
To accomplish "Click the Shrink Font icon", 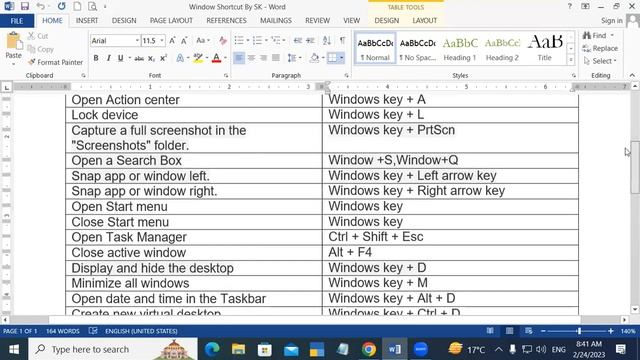I will pos(184,40).
